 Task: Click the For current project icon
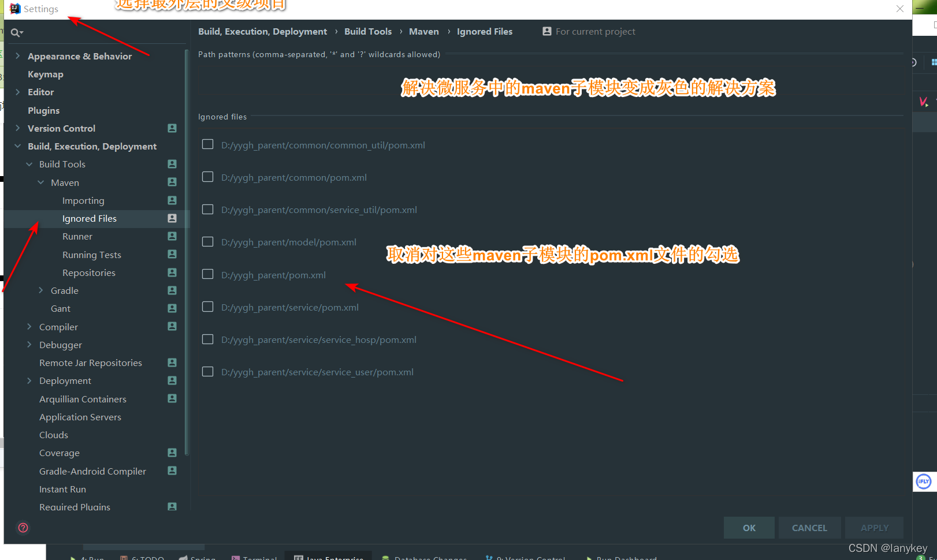click(547, 31)
